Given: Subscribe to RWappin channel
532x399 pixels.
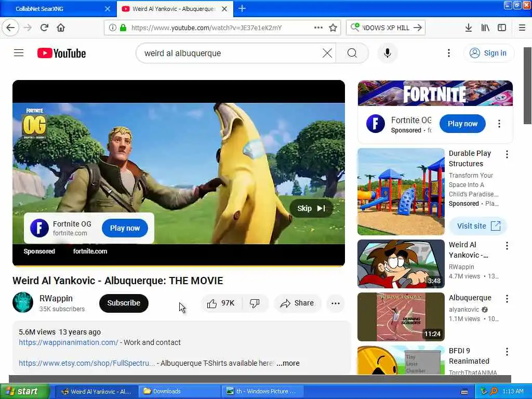Looking at the screenshot, I should click(x=124, y=303).
